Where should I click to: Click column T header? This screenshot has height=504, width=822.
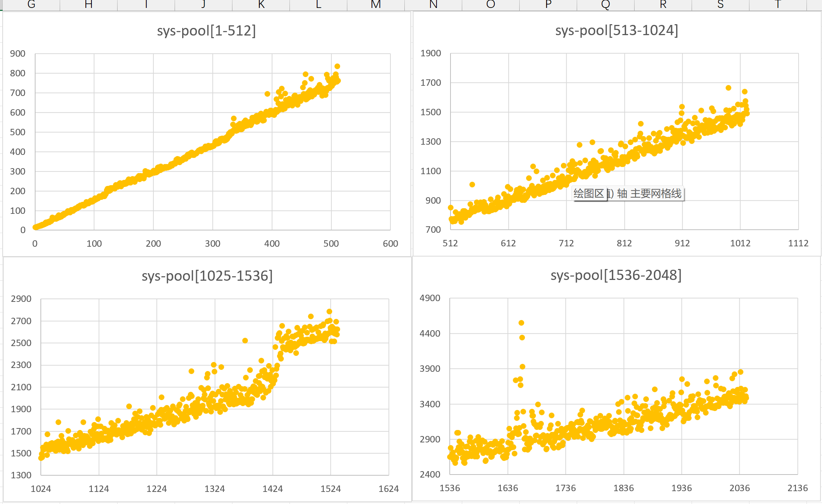click(778, 5)
